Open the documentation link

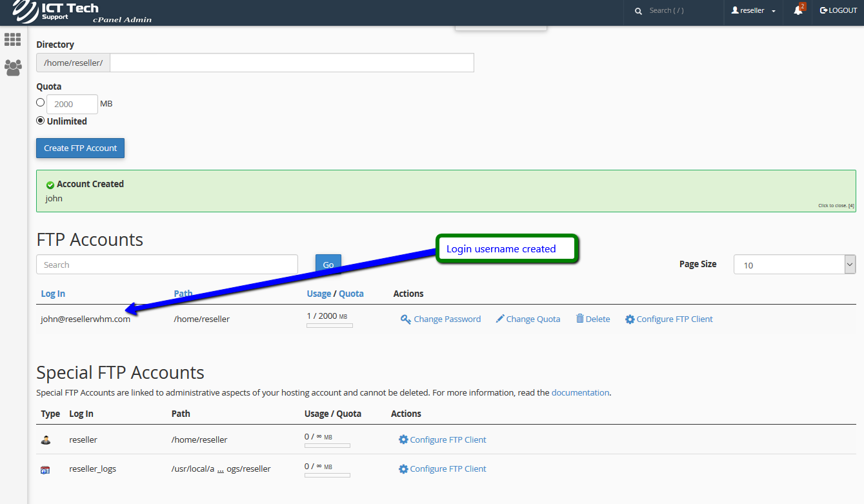(x=580, y=392)
